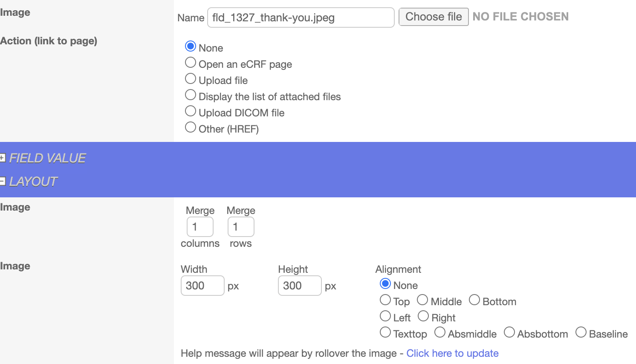The image size is (636, 364).
Task: Click the Merge rows input field
Action: coord(241,227)
